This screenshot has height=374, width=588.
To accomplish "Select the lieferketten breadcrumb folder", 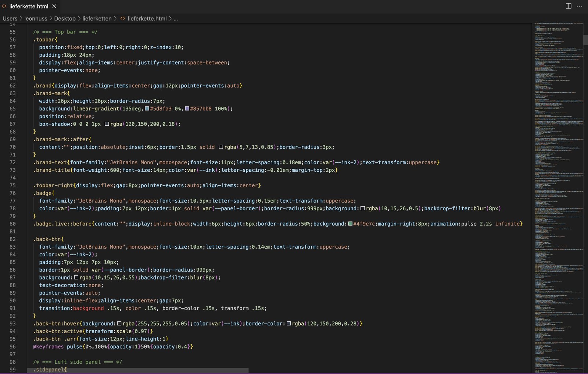I will pyautogui.click(x=97, y=18).
